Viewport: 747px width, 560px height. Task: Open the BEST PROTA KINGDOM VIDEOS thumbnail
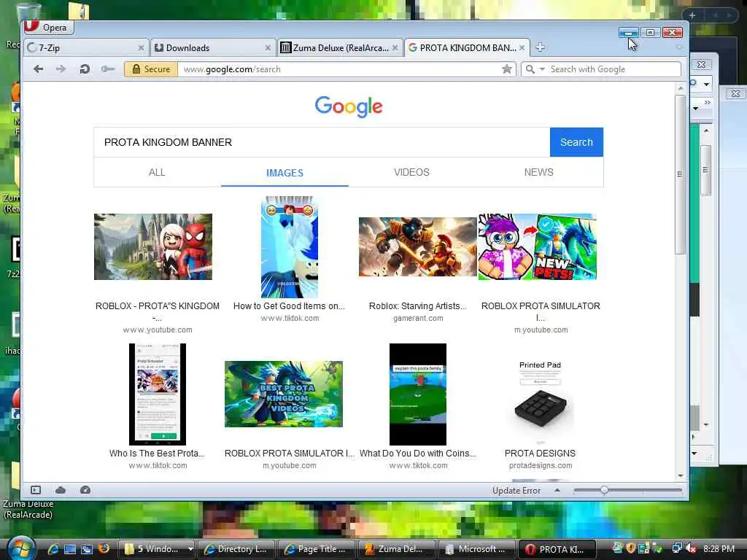(x=284, y=394)
